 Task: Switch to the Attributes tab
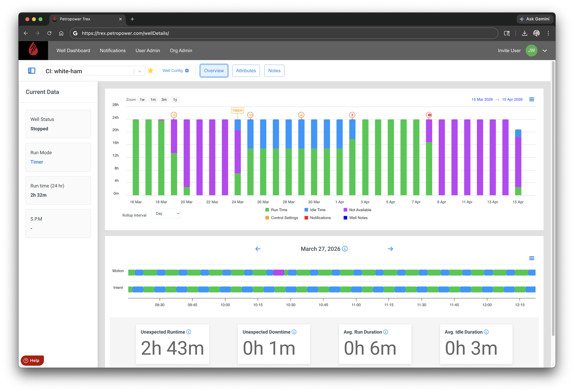click(x=246, y=71)
